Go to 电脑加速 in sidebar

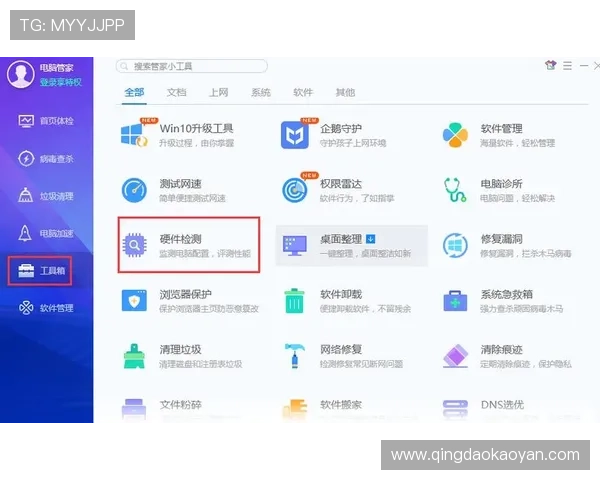click(46, 233)
